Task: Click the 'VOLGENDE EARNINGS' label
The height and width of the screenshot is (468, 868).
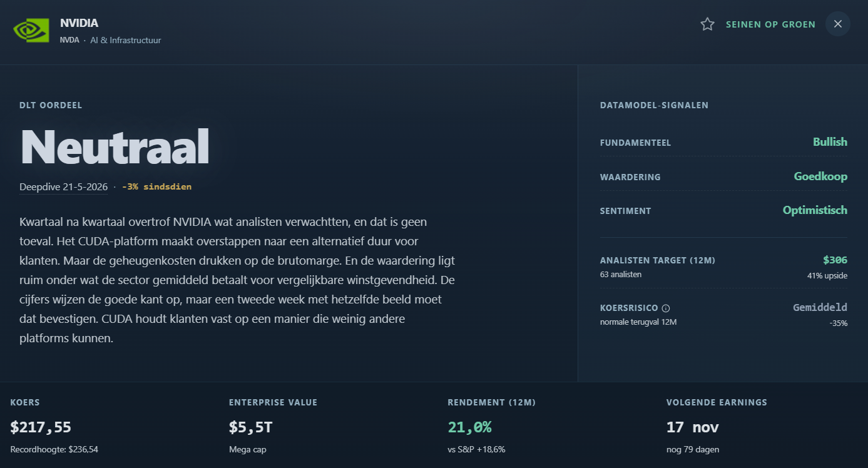Action: [x=717, y=402]
